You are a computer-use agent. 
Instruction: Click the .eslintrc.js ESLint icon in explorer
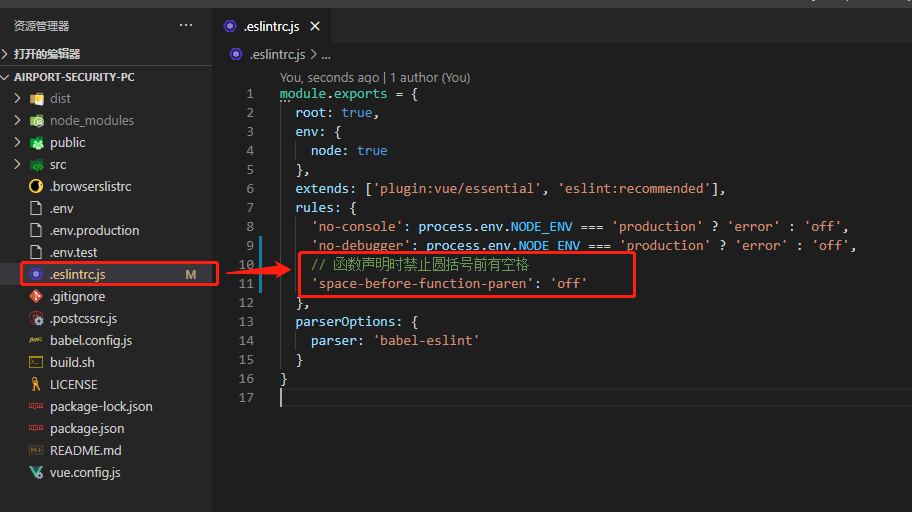36,274
